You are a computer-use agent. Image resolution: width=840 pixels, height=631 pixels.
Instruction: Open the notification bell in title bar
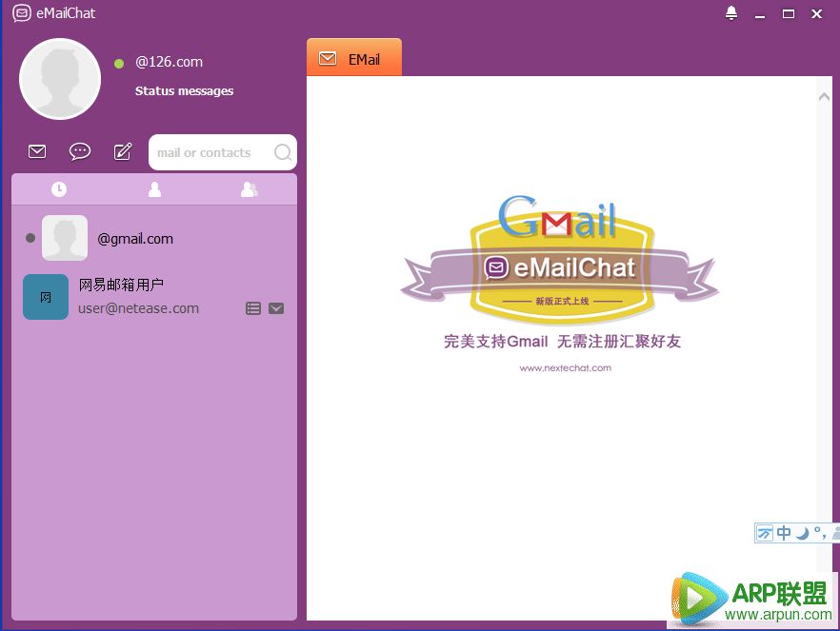pos(730,12)
